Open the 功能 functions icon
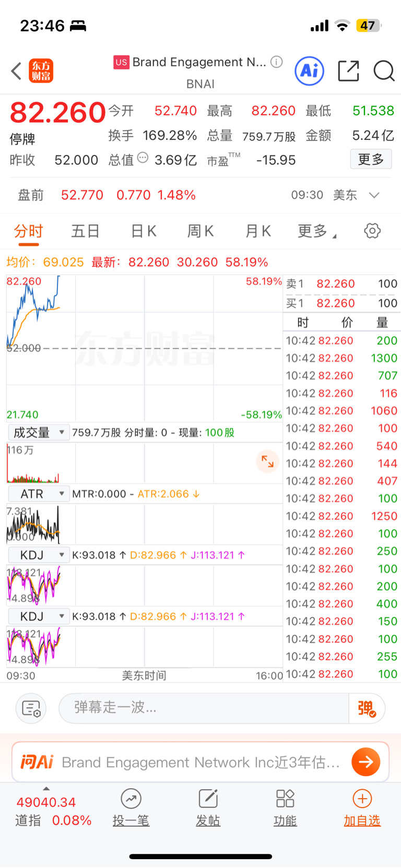 tap(285, 799)
